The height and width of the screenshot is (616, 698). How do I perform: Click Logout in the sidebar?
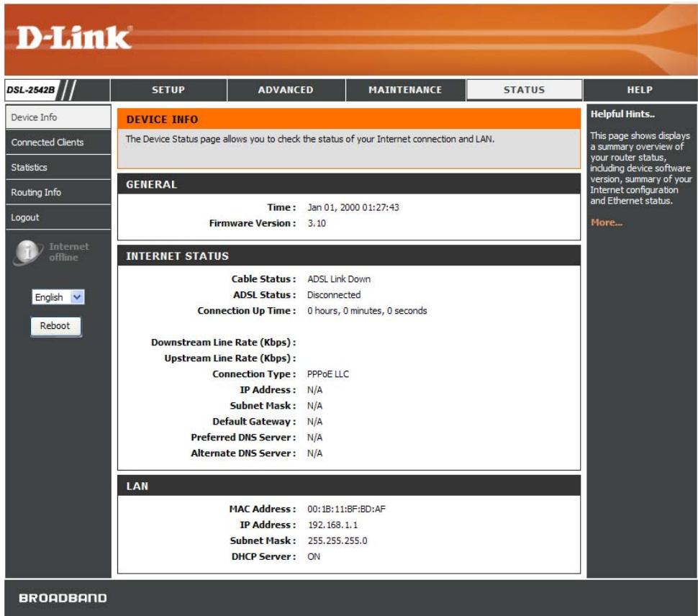pos(58,217)
